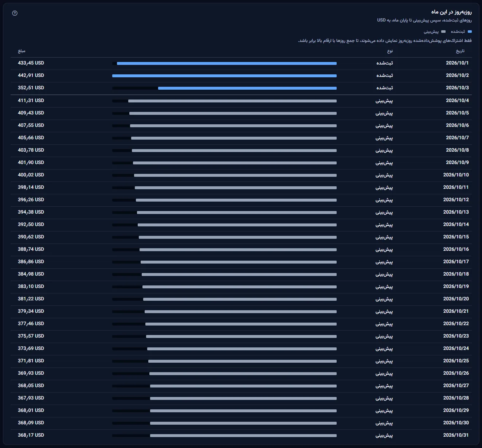Click the date 2026/10/5
This screenshot has width=482, height=448.
click(x=457, y=113)
